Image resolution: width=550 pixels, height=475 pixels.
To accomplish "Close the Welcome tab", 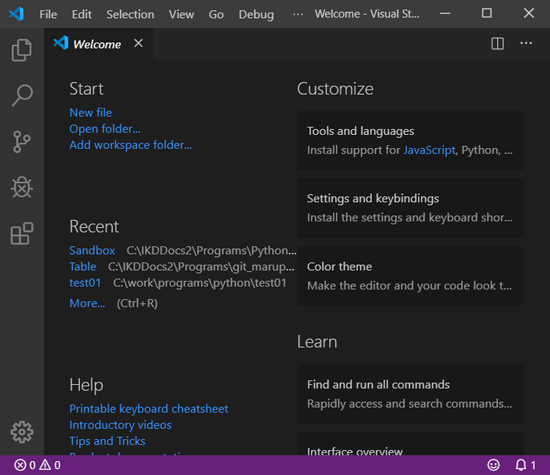I will (139, 43).
